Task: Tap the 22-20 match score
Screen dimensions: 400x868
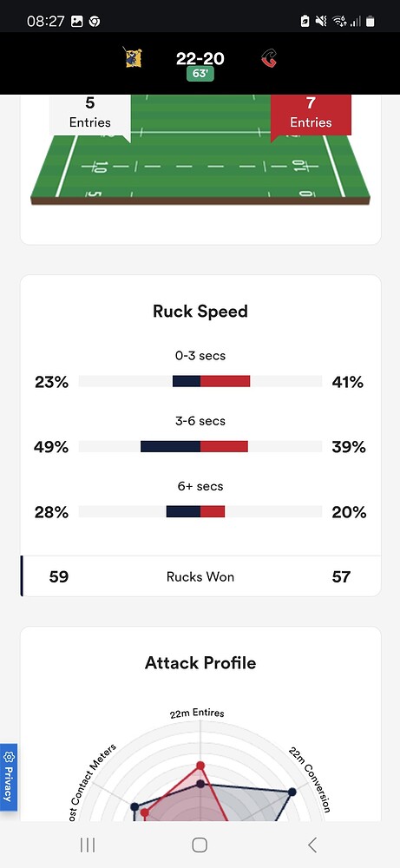Action: [200, 58]
